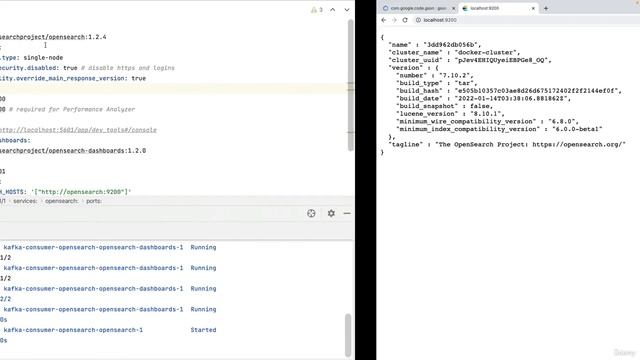This screenshot has height=360, width=640.
Task: Switch to the com.google.code.gson tab
Action: click(x=418, y=8)
